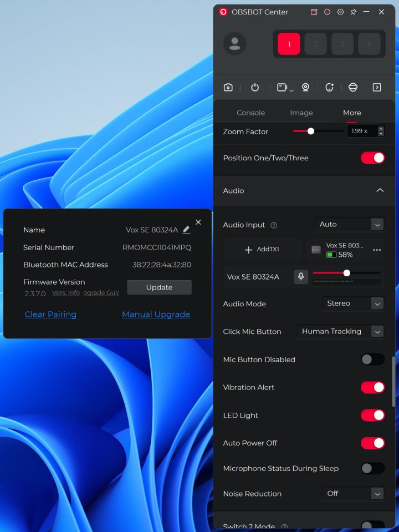The height and width of the screenshot is (532, 399).
Task: Switch to the Console tab
Action: click(x=250, y=113)
